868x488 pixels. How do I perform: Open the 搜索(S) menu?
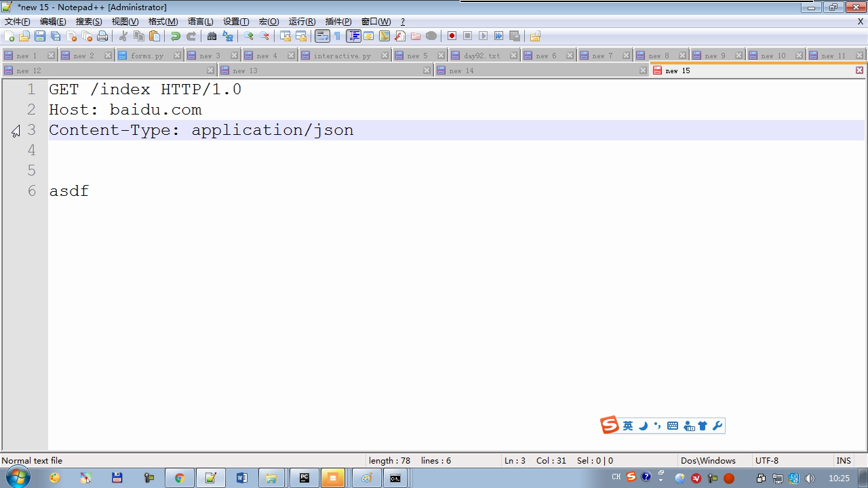pos(89,22)
